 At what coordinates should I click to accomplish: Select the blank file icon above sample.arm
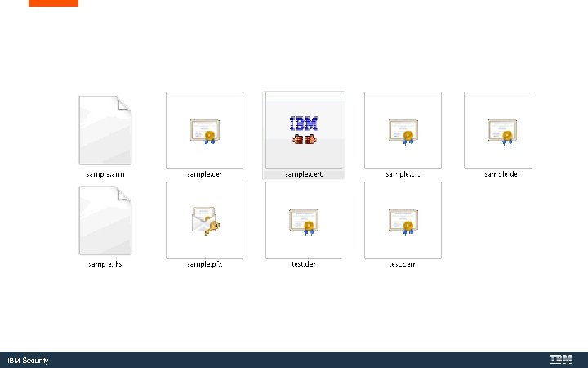tap(105, 130)
